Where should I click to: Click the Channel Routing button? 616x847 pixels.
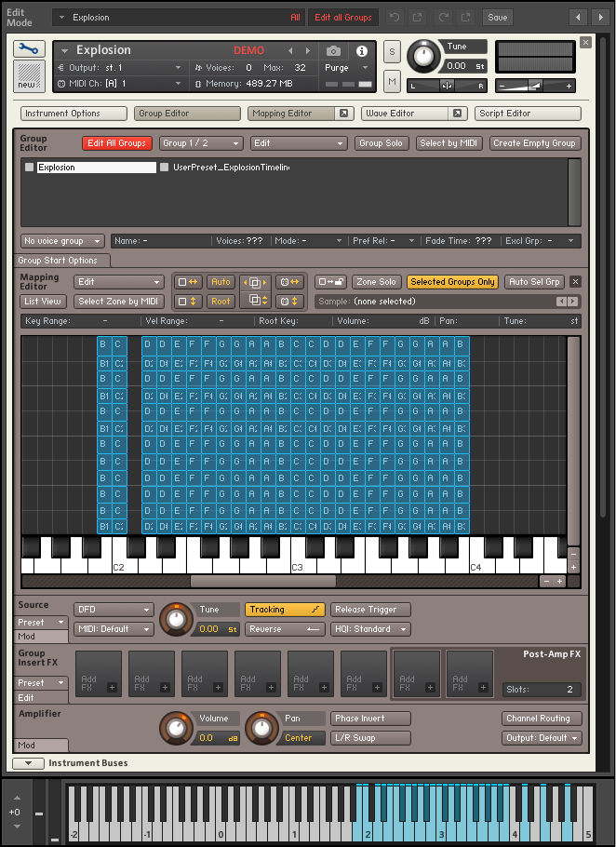pos(542,719)
